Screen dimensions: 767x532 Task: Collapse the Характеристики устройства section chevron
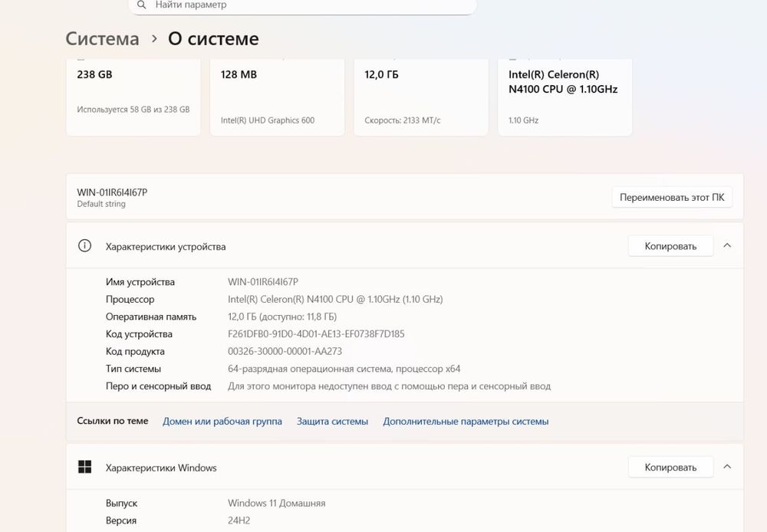(727, 246)
